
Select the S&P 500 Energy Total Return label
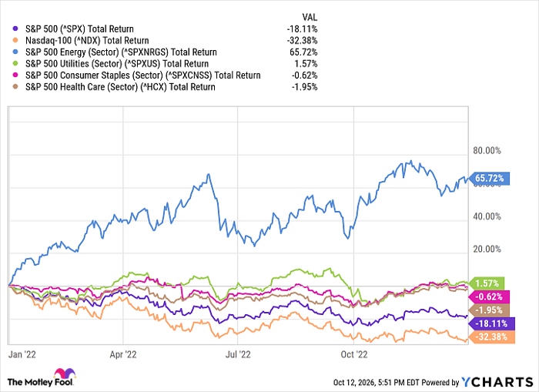coord(121,52)
